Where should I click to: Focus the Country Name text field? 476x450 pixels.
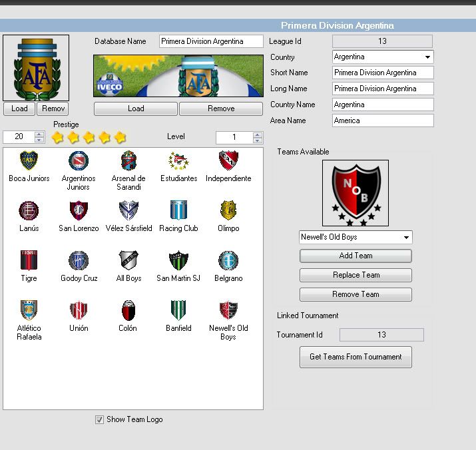(x=383, y=105)
